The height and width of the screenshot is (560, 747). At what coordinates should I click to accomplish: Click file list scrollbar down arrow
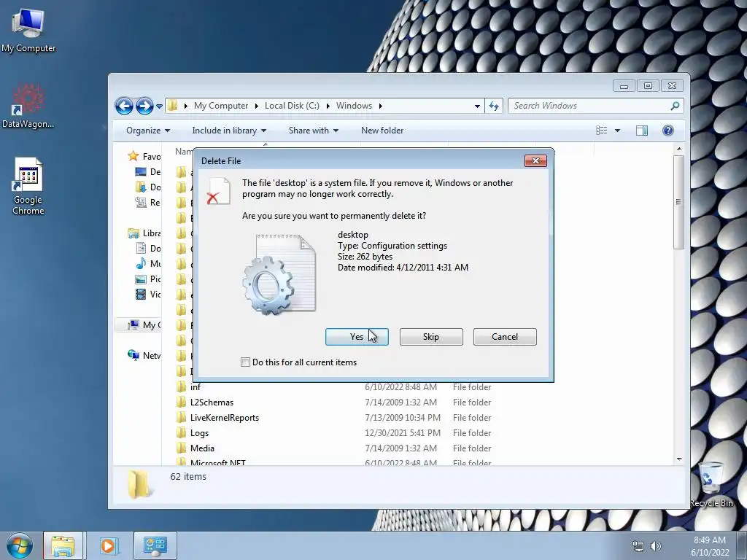(679, 459)
